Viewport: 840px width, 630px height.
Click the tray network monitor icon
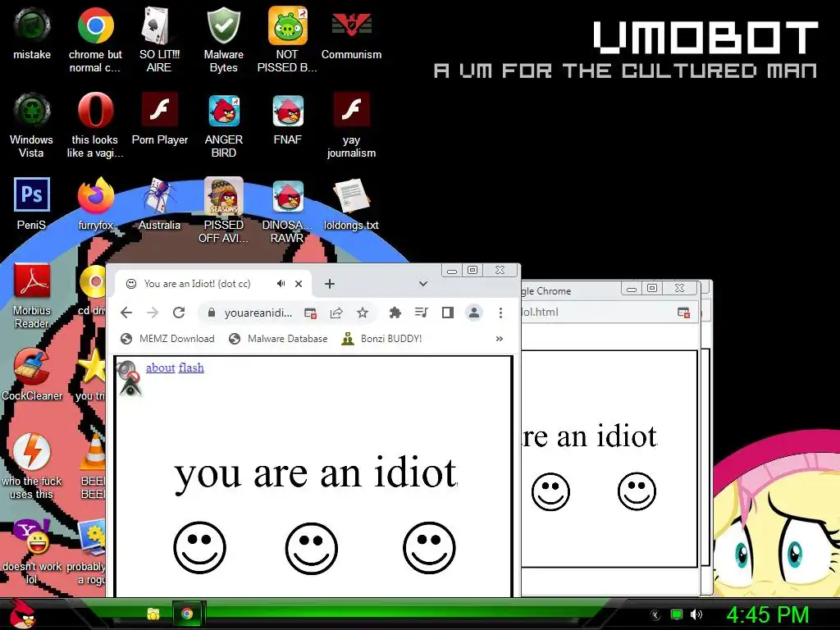tap(677, 614)
